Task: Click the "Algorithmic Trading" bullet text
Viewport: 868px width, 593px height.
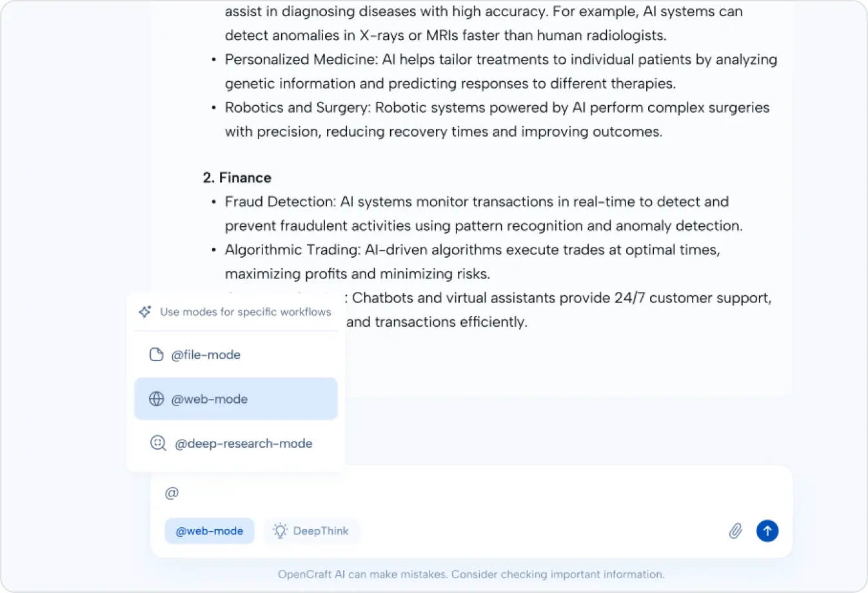Action: [x=472, y=250]
